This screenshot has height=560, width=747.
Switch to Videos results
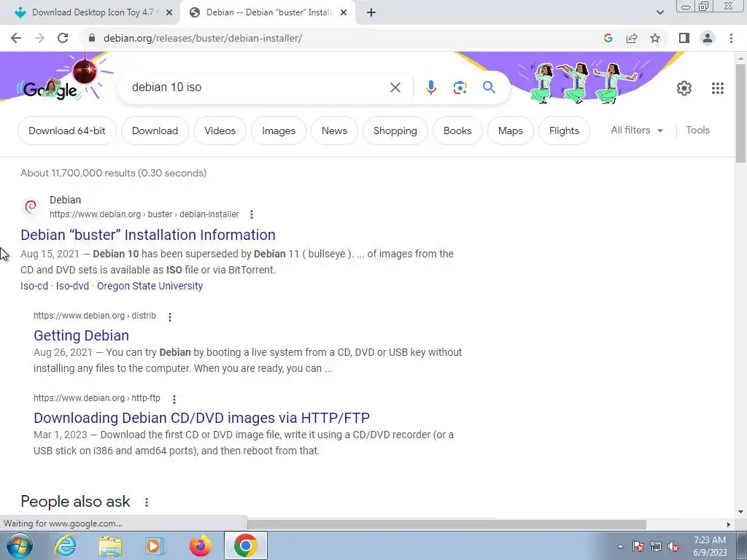point(220,131)
